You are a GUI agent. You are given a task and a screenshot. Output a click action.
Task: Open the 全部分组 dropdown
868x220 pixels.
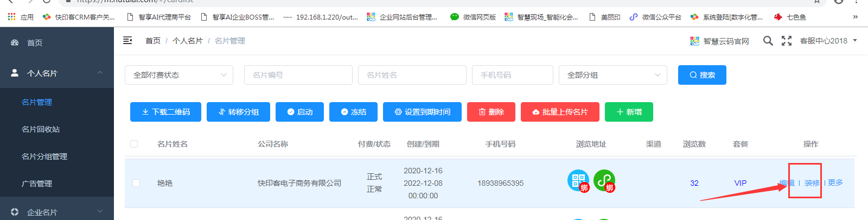[x=613, y=75]
